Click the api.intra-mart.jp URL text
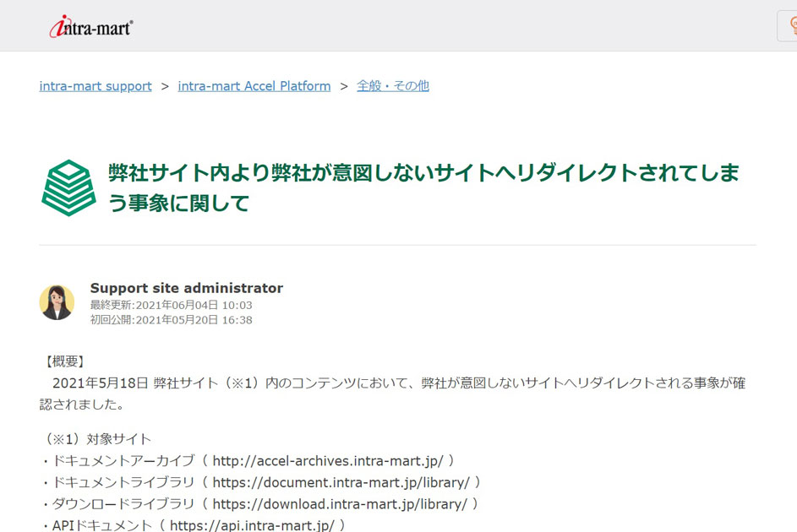 (x=252, y=525)
